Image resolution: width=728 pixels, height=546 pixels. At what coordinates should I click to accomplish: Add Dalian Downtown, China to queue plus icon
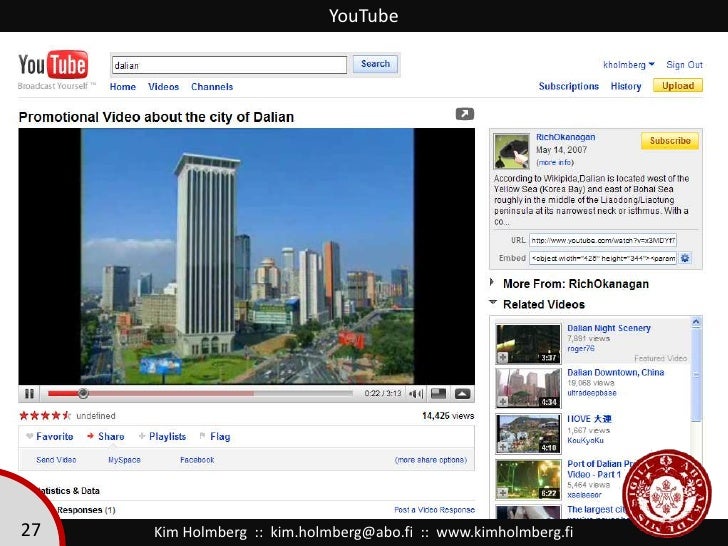[x=502, y=401]
